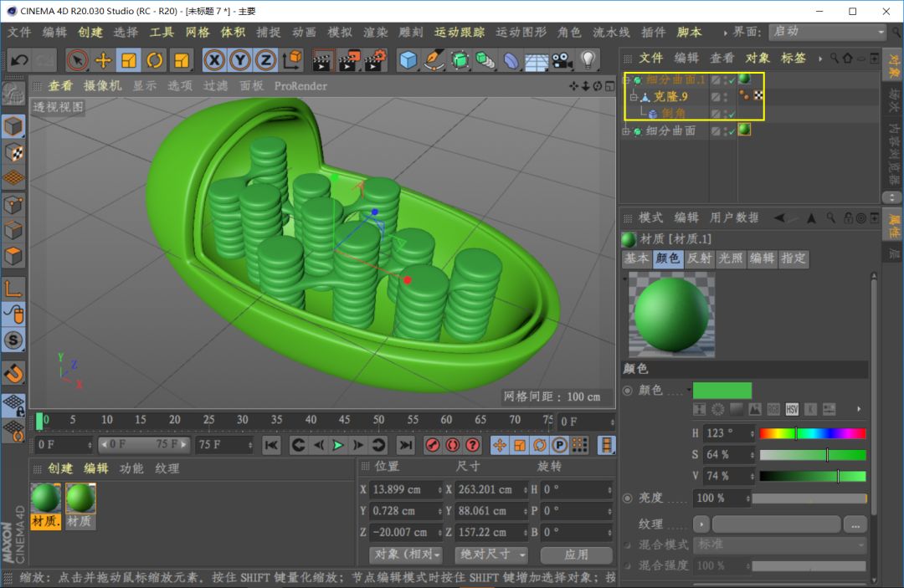Add a light object
The width and height of the screenshot is (904, 588).
click(588, 60)
